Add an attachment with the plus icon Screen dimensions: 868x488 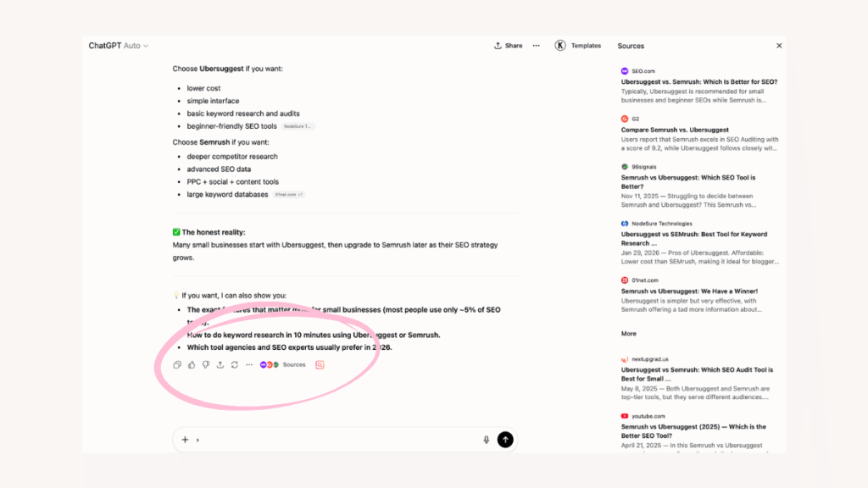pos(185,440)
